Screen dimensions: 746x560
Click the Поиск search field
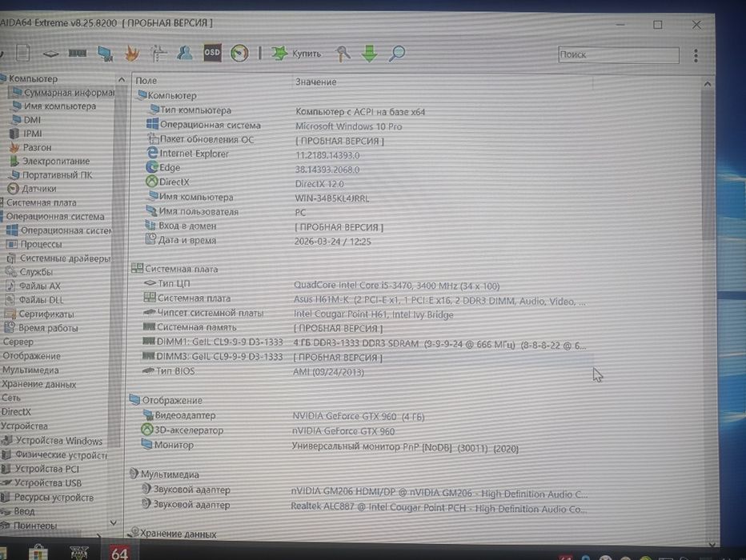619,54
